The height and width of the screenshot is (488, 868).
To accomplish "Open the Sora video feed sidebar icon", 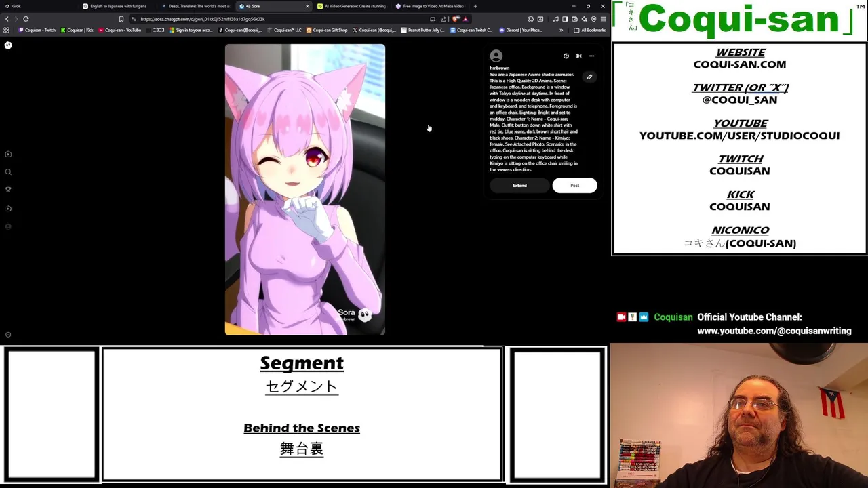I will pyautogui.click(x=8, y=154).
